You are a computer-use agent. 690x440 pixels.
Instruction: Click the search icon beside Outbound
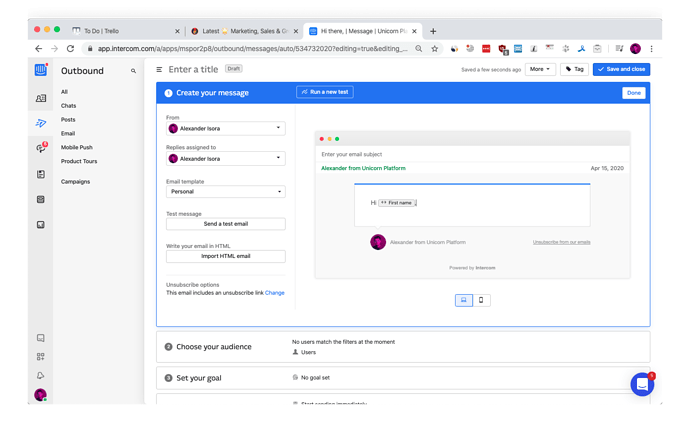[134, 71]
